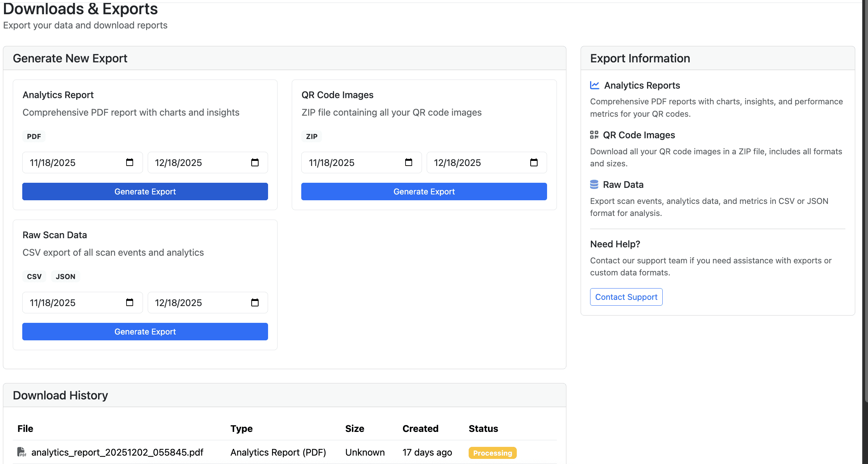Open the calendar icon on QR Code Images start date

tap(409, 162)
